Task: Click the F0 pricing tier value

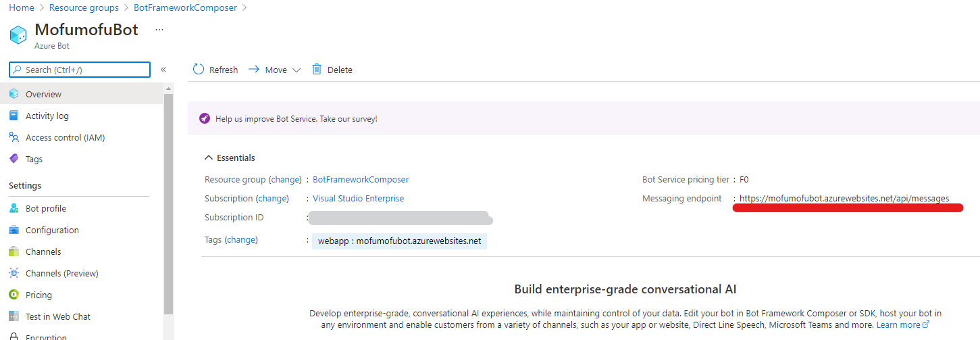Action: coord(744,179)
